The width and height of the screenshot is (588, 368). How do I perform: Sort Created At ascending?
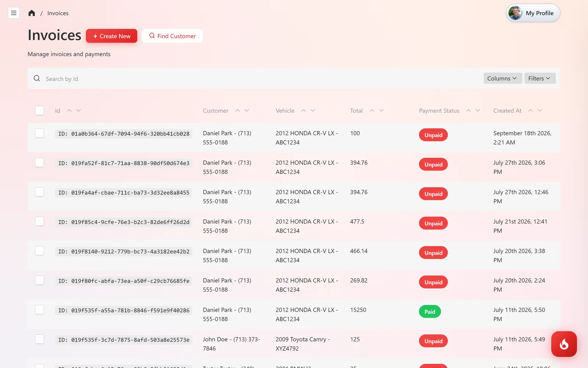click(x=531, y=110)
